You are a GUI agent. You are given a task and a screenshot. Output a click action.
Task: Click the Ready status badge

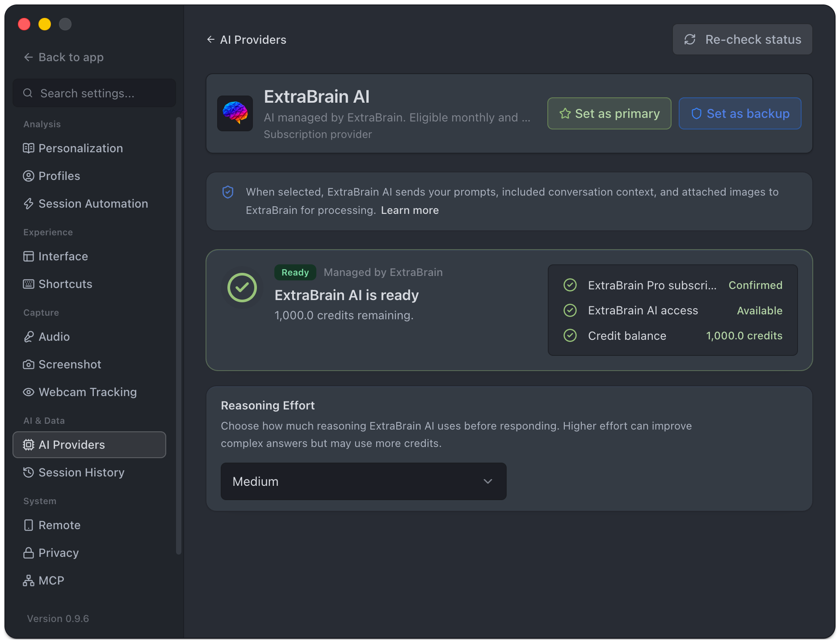295,272
